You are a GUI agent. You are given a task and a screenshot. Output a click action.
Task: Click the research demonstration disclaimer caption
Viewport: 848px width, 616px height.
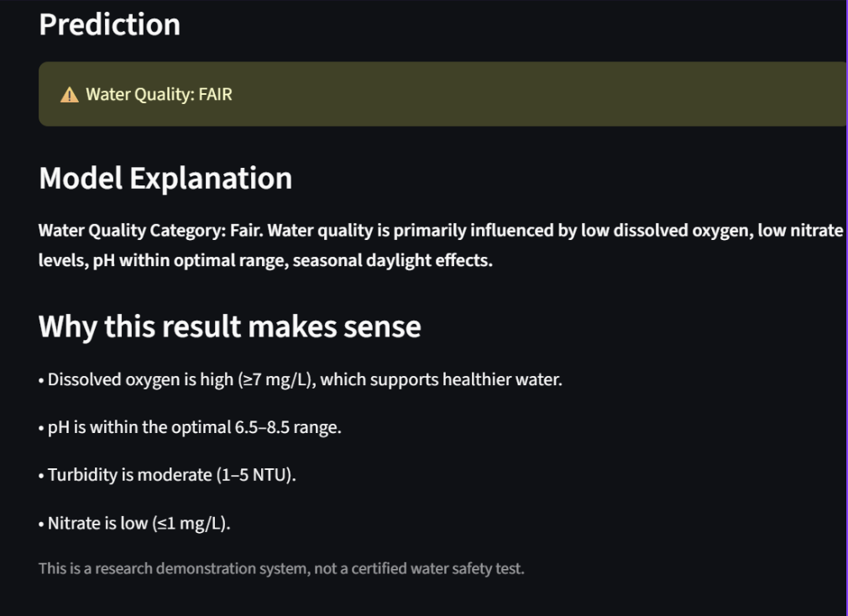point(280,569)
